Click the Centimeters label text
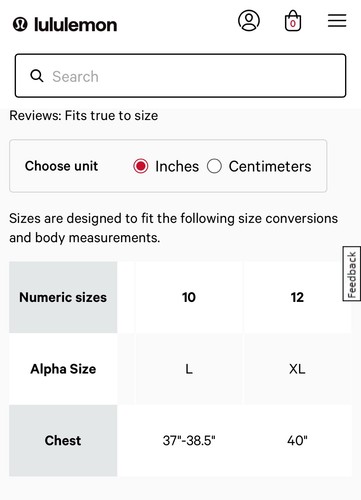The width and height of the screenshot is (361, 500). point(270,166)
